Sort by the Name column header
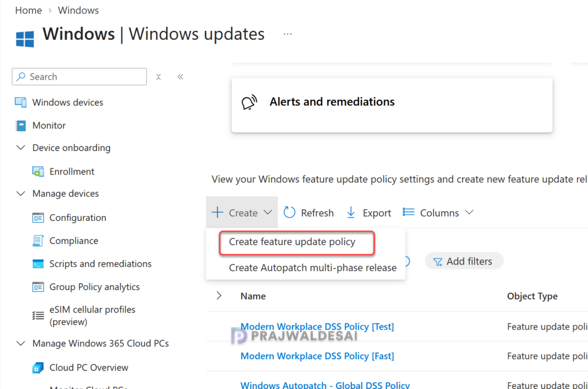Viewport: 588px width, 389px height. click(253, 296)
